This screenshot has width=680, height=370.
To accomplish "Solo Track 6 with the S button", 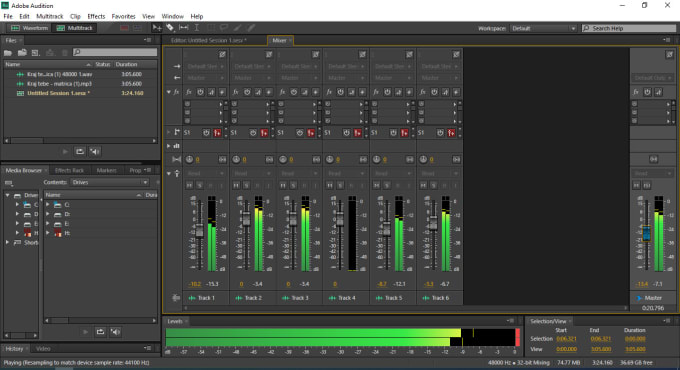I will [434, 185].
